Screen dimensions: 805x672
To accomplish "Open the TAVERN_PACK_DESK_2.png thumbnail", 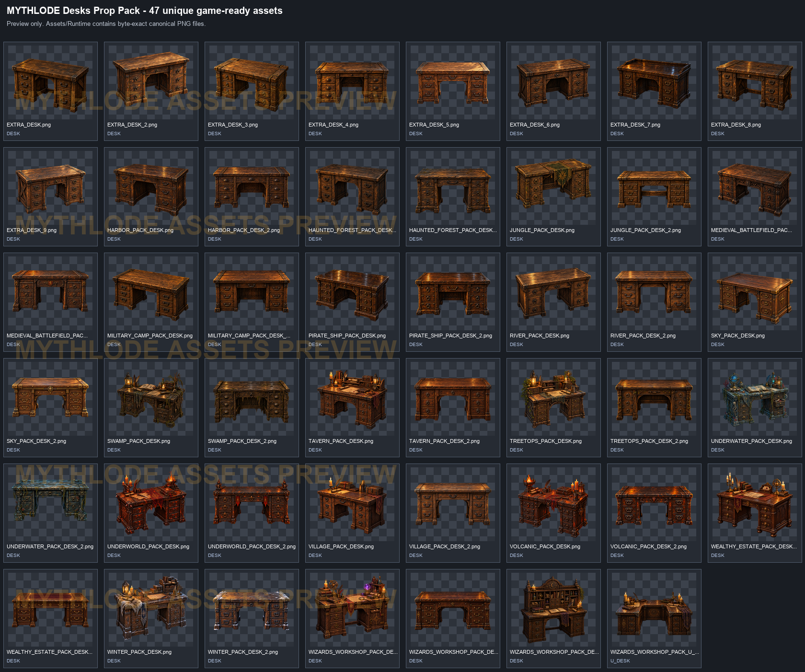I will 453,399.
